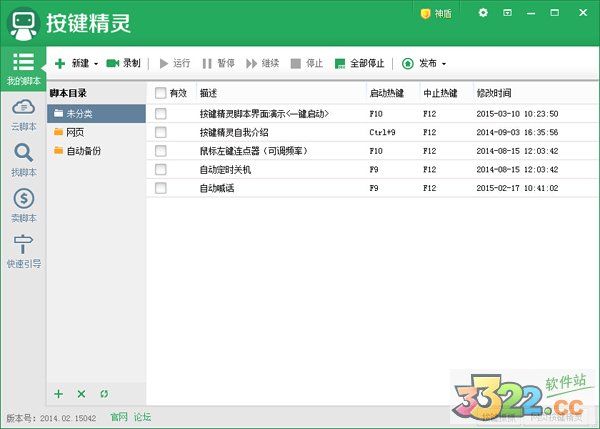Click the 发布 publish button
The height and width of the screenshot is (429, 600).
click(x=419, y=63)
